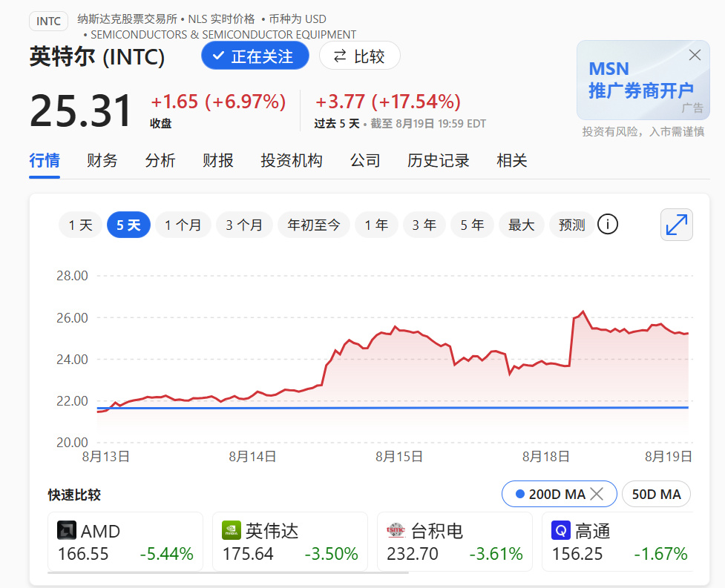Click 英伟达's -3.50% change value
The width and height of the screenshot is (725, 588).
point(331,554)
